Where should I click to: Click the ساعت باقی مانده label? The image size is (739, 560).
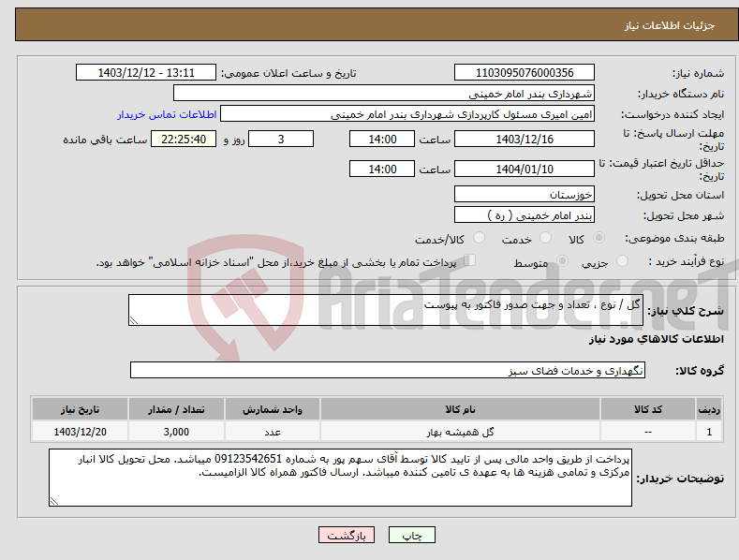[x=105, y=140]
